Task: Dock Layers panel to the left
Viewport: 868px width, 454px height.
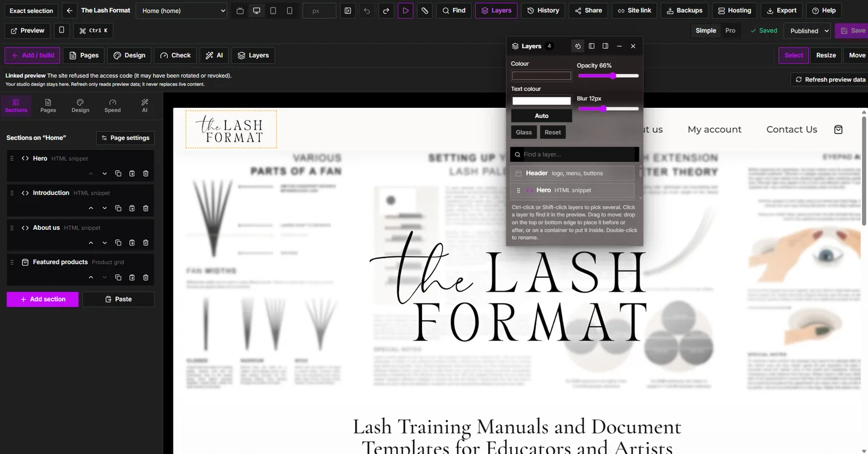Action: pyautogui.click(x=592, y=46)
